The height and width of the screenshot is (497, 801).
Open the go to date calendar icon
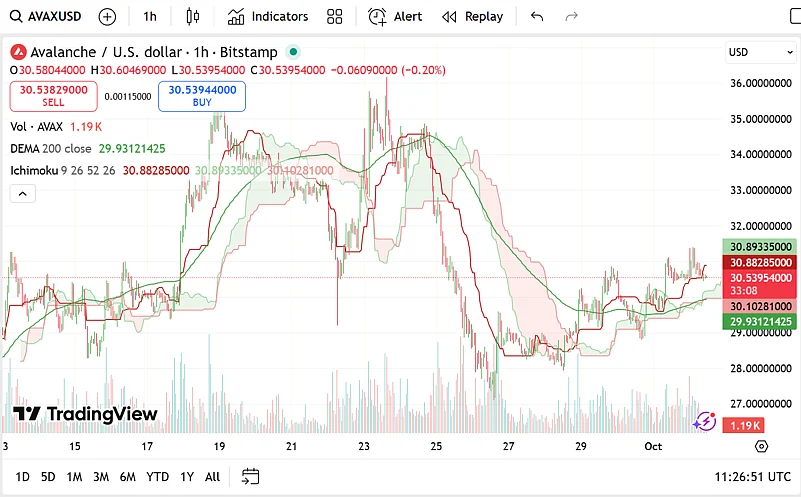(251, 477)
